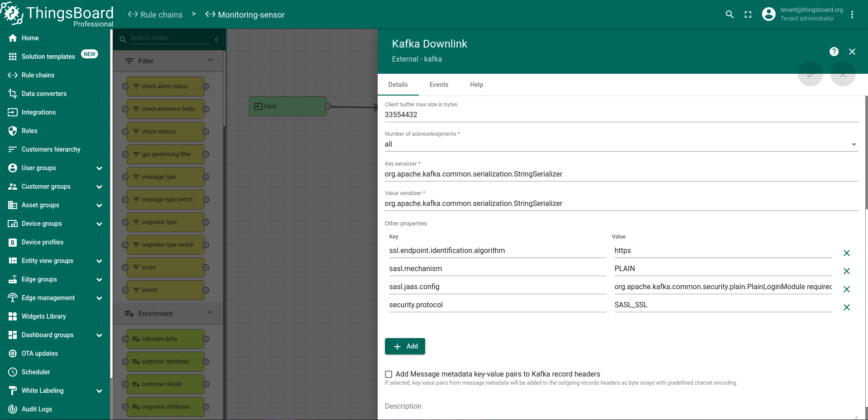The image size is (868, 420).
Task: Open the top bar search icon
Action: tap(730, 14)
